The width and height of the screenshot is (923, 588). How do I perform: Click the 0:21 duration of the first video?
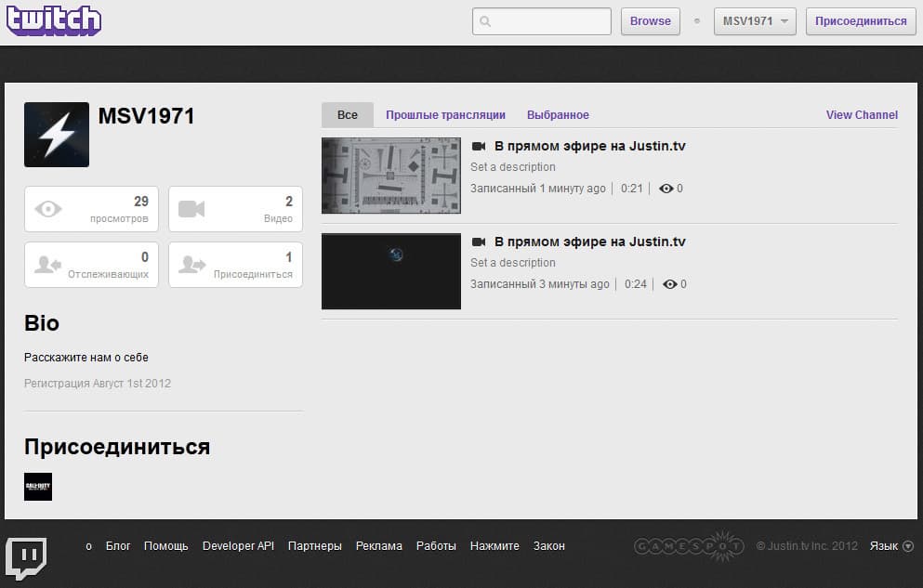(632, 189)
